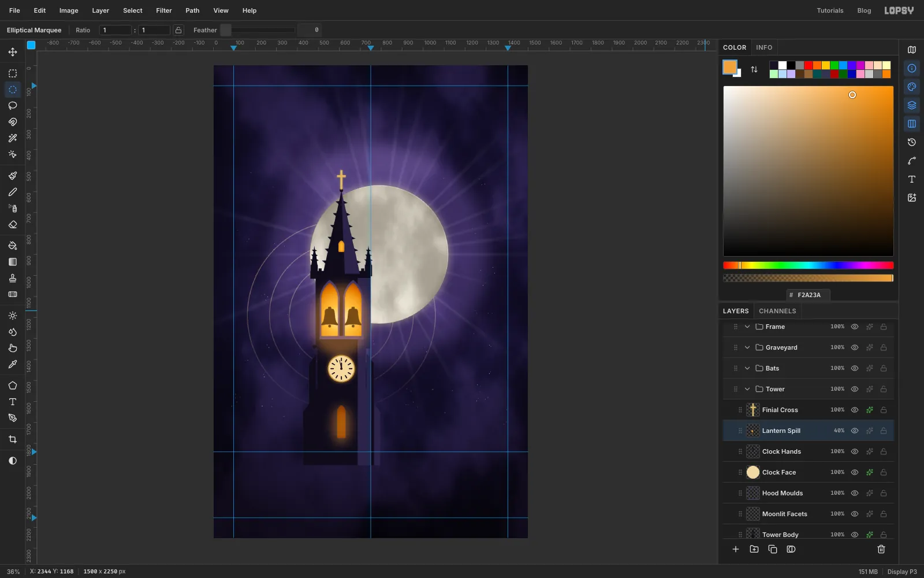This screenshot has height=578, width=924.
Task: Pick the red swatch in palette
Action: (808, 65)
